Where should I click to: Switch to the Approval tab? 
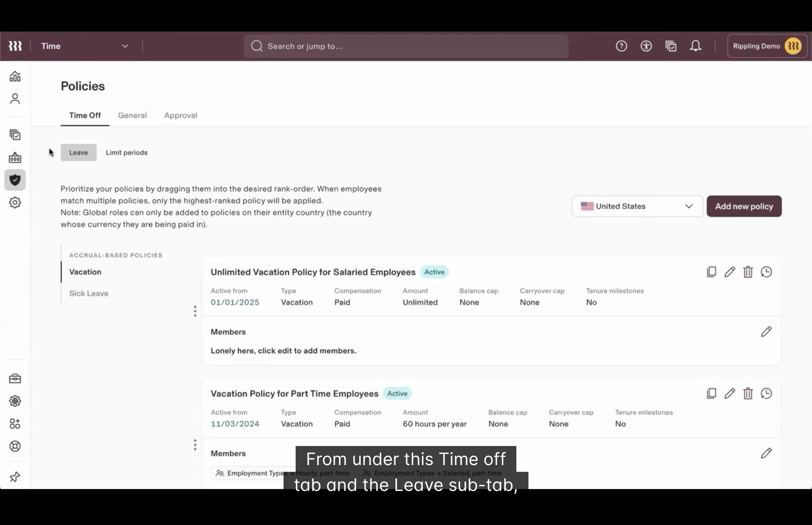point(181,116)
